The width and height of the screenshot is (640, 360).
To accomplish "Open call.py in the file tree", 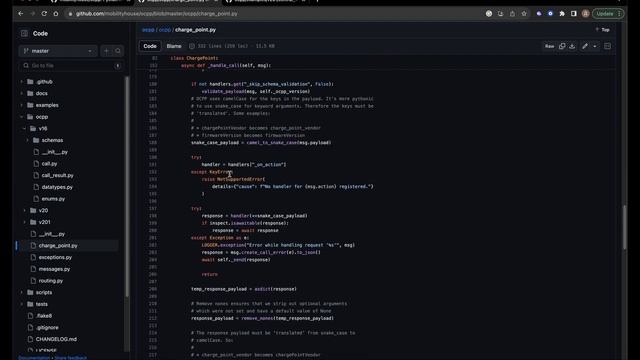I will pos(49,164).
